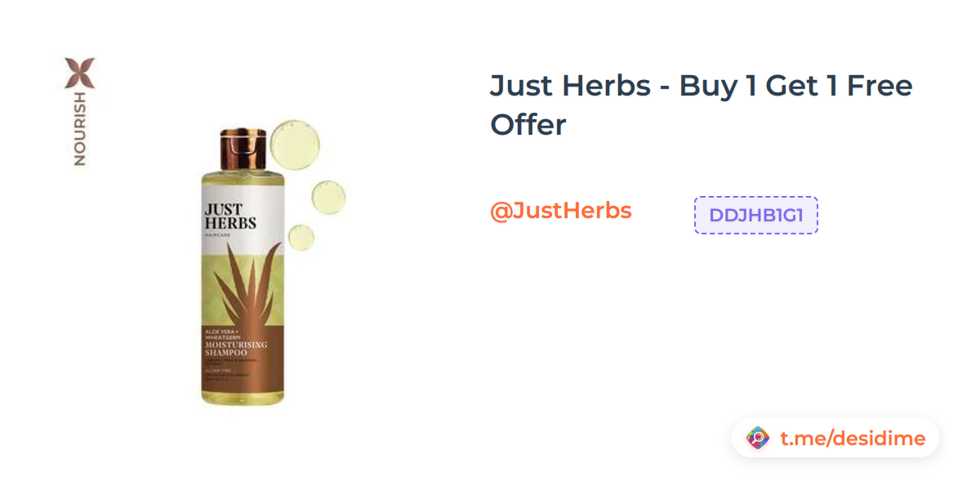Click the DesiDime round logo icon
This screenshot has width=980, height=490.
pyautogui.click(x=758, y=438)
